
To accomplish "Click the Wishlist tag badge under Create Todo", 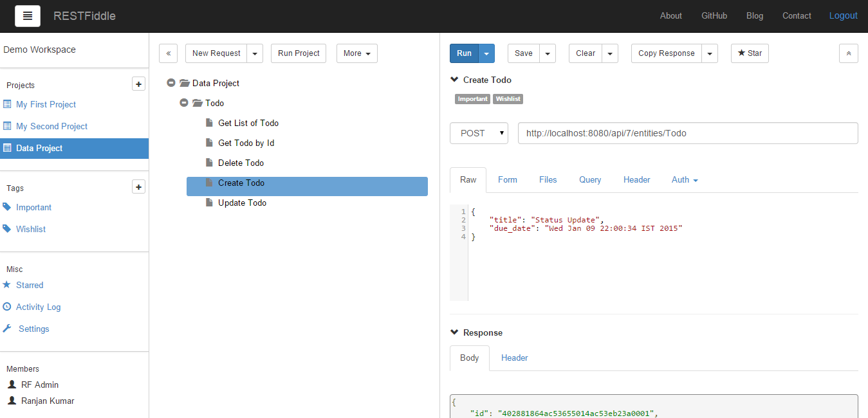I will 508,99.
